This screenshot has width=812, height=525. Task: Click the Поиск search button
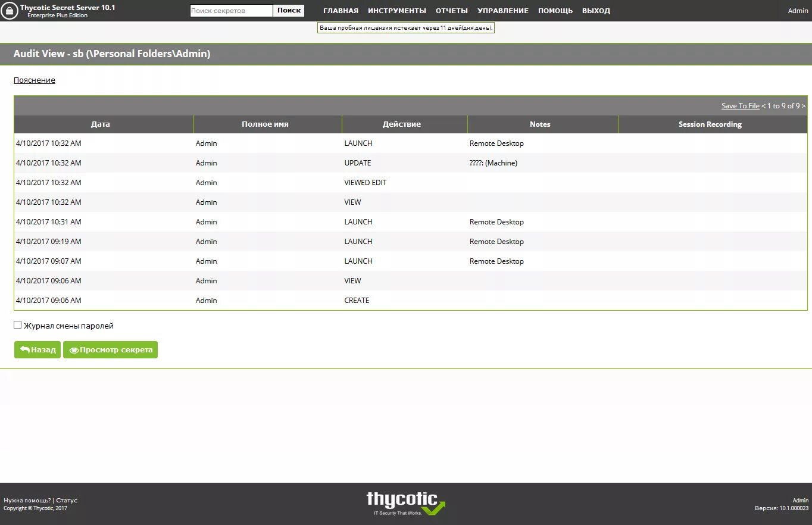[x=289, y=11]
